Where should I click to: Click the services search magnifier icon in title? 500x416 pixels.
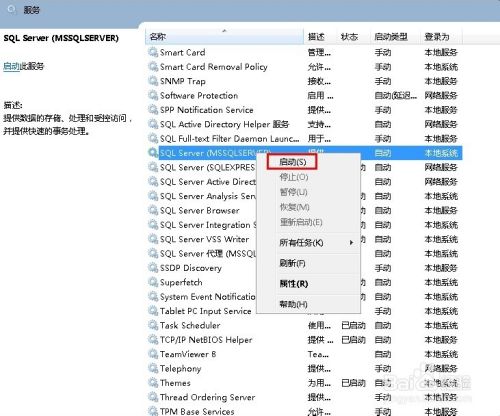(11, 10)
